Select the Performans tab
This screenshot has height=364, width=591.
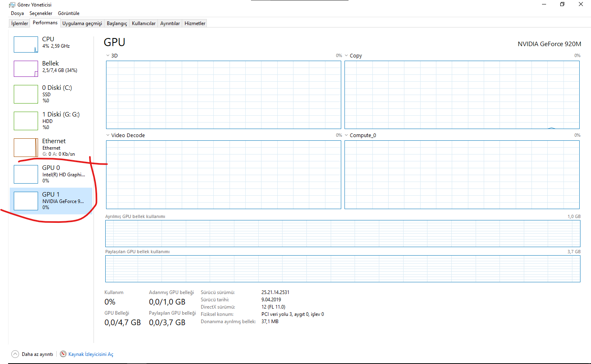(45, 23)
